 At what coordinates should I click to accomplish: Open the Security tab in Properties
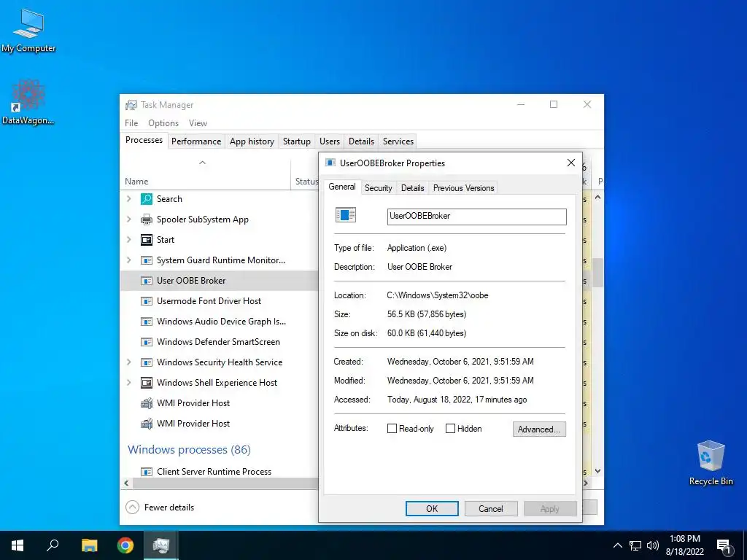point(379,188)
